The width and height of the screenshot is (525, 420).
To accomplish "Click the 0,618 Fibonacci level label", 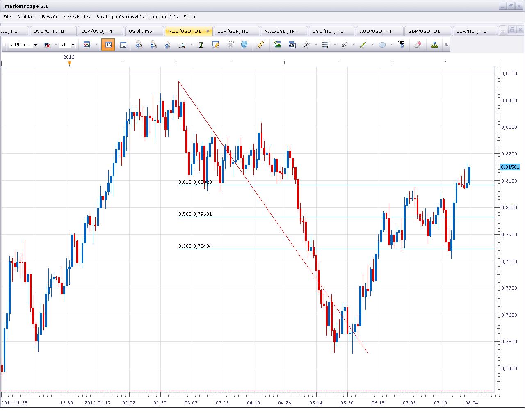I will pos(195,182).
